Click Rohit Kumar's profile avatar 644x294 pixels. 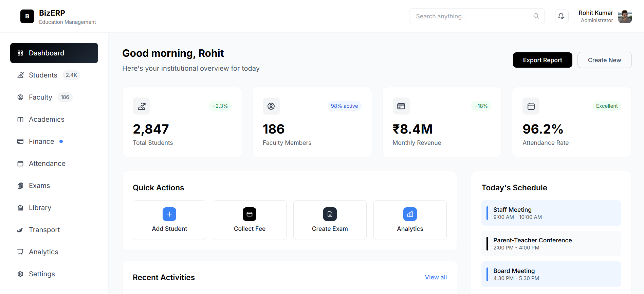625,16
